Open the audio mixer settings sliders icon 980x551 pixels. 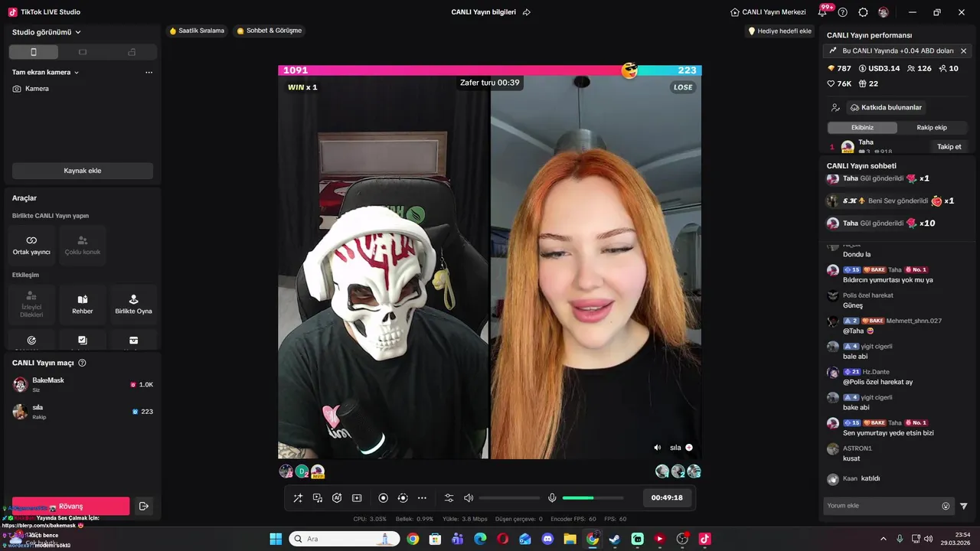coord(449,498)
